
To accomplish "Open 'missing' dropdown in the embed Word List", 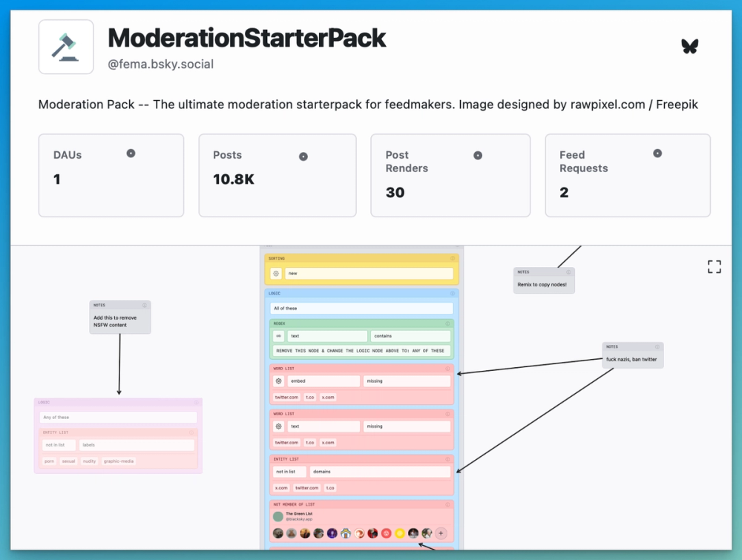I will [x=407, y=381].
